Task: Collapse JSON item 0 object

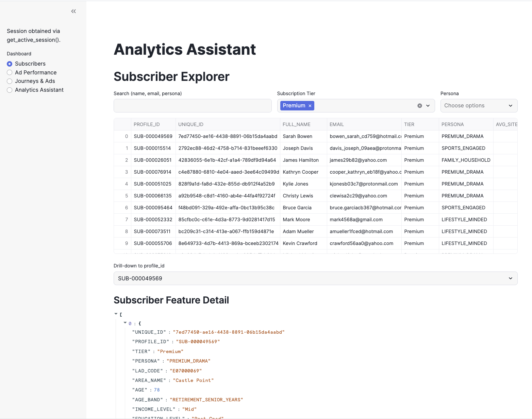Action: 125,323
